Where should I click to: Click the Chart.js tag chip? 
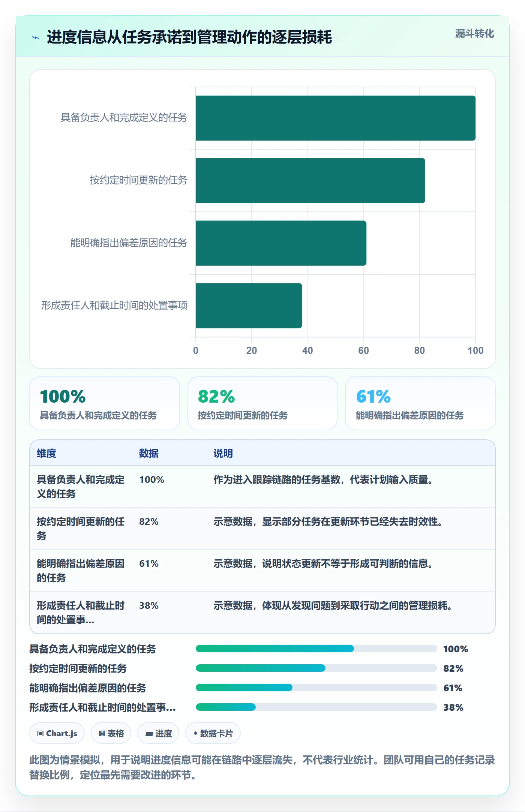(57, 733)
